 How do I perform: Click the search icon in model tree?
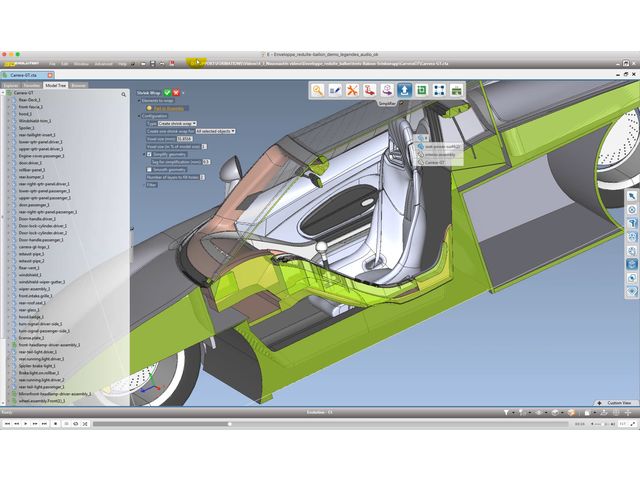click(x=125, y=93)
